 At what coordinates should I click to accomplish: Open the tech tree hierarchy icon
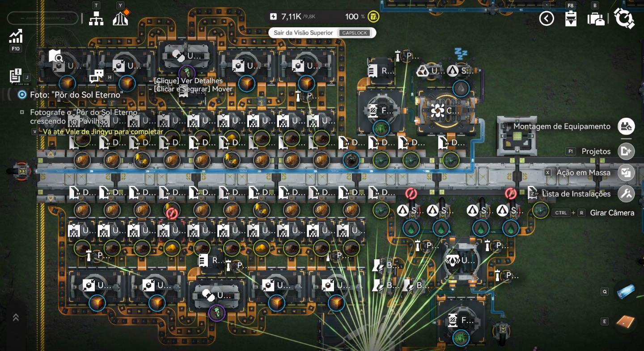point(96,18)
